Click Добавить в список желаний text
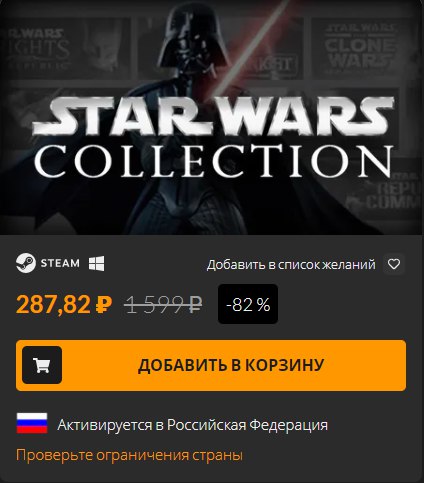The width and height of the screenshot is (424, 483). 291,265
